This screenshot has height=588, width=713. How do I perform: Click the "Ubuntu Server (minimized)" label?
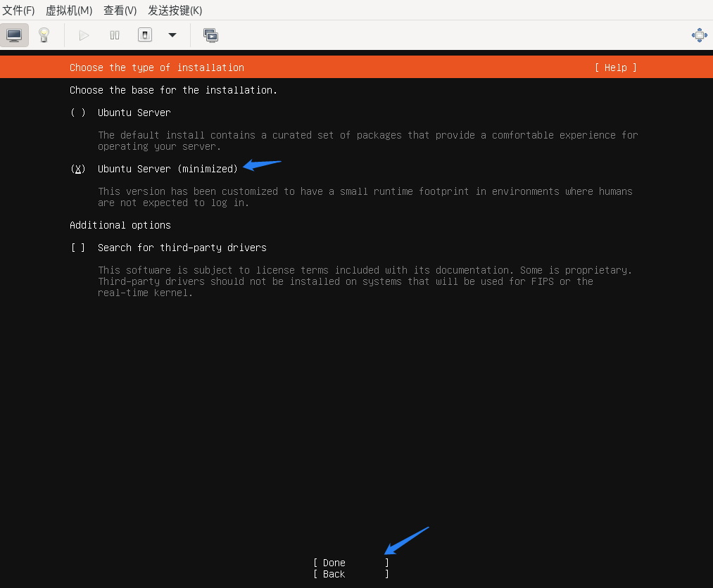(x=168, y=169)
